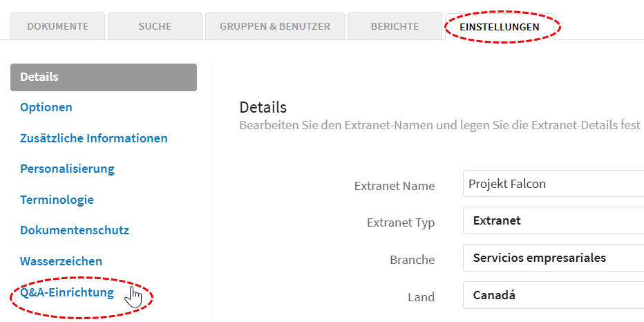Go to Personalisierung settings
The height and width of the screenshot is (322, 644).
67,169
